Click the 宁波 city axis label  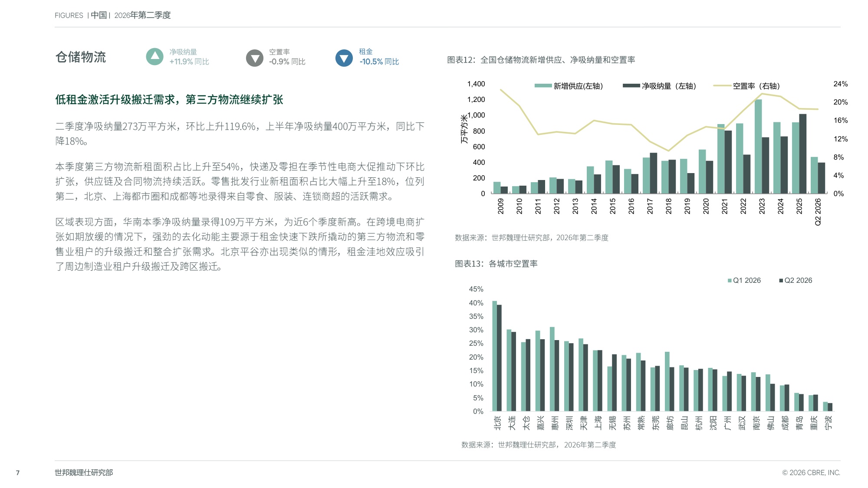(x=828, y=422)
